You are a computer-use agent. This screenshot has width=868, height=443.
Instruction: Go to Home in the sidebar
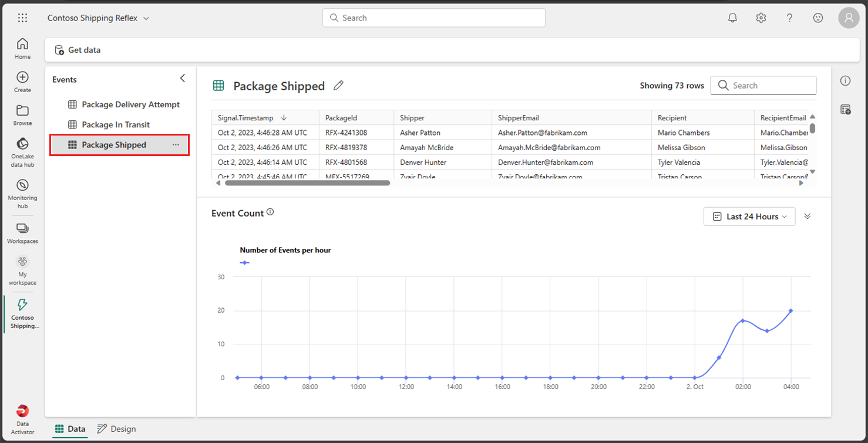click(22, 49)
